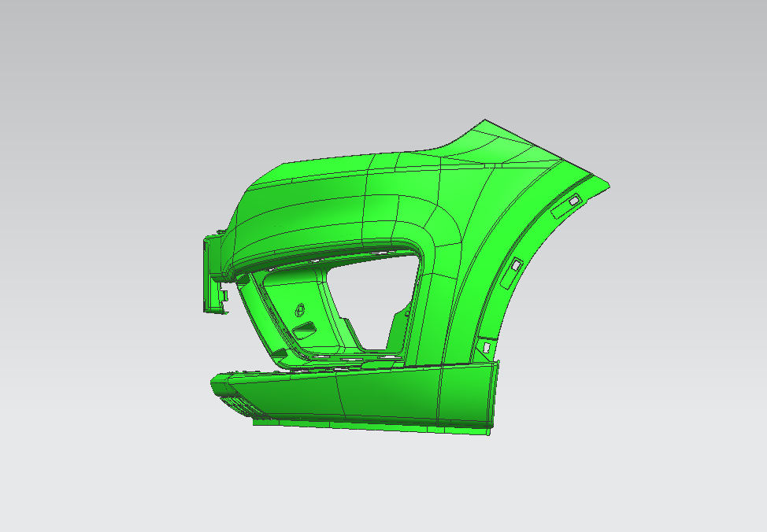Select the topmost rectangular cutout on wheel arch flange
The height and width of the screenshot is (532, 767).
tap(574, 201)
